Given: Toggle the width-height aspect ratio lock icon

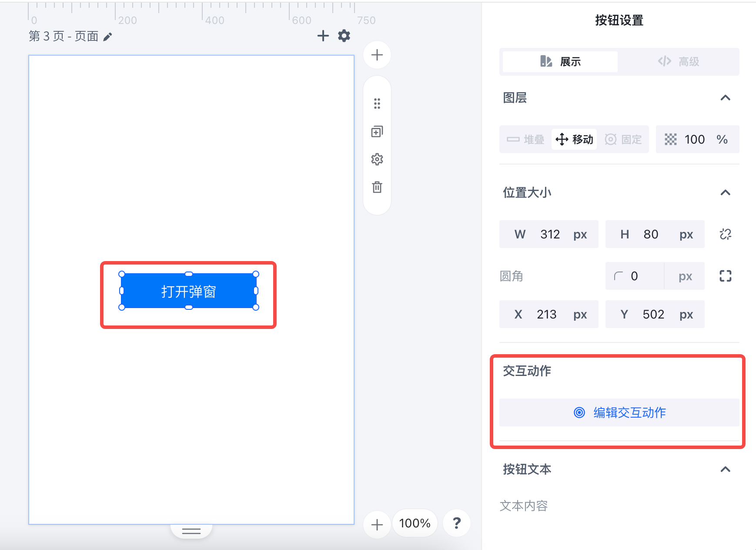Looking at the screenshot, I should (726, 234).
